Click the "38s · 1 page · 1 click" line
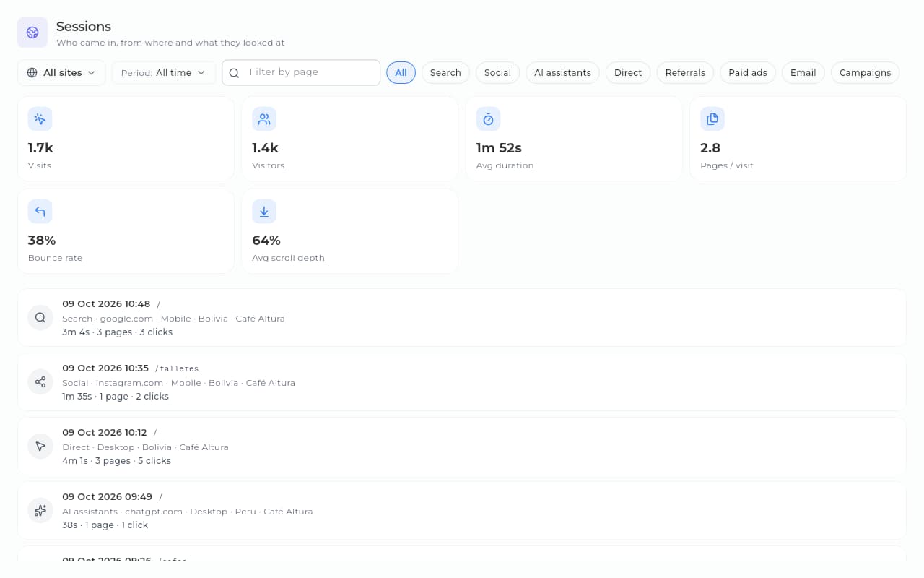 click(105, 525)
